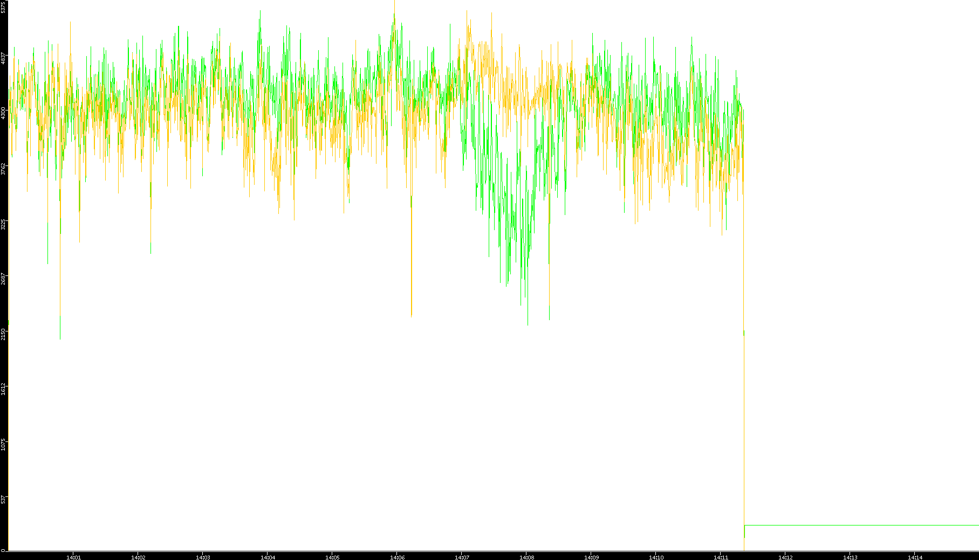Image resolution: width=979 pixels, height=560 pixels.
Task: Click the 14:12 time axis label
Action: pos(785,557)
